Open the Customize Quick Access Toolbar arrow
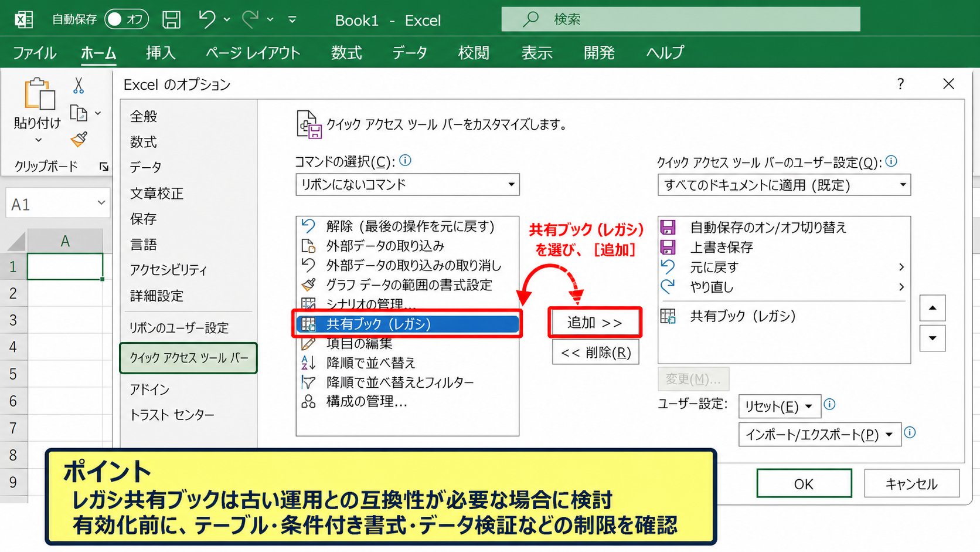Screen dimensions: 980x552 292,20
